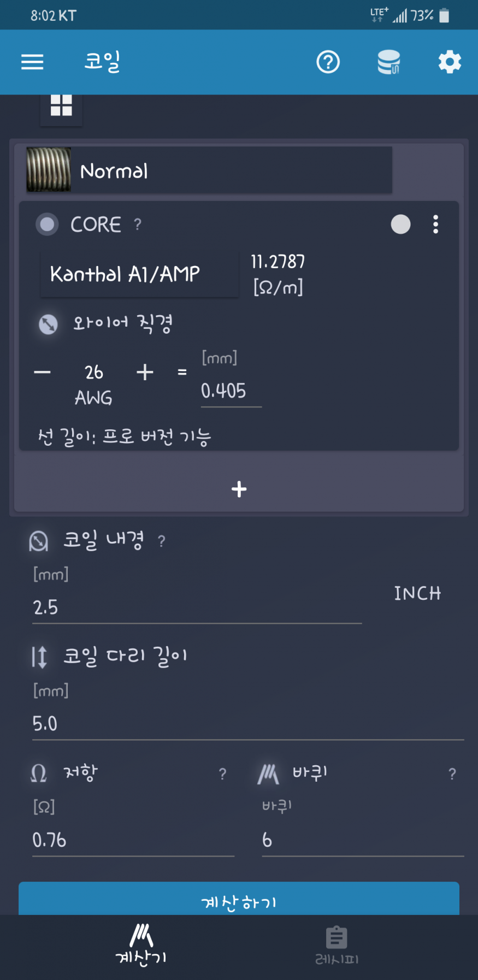
Task: Tap the grid layout icon
Action: [x=61, y=105]
